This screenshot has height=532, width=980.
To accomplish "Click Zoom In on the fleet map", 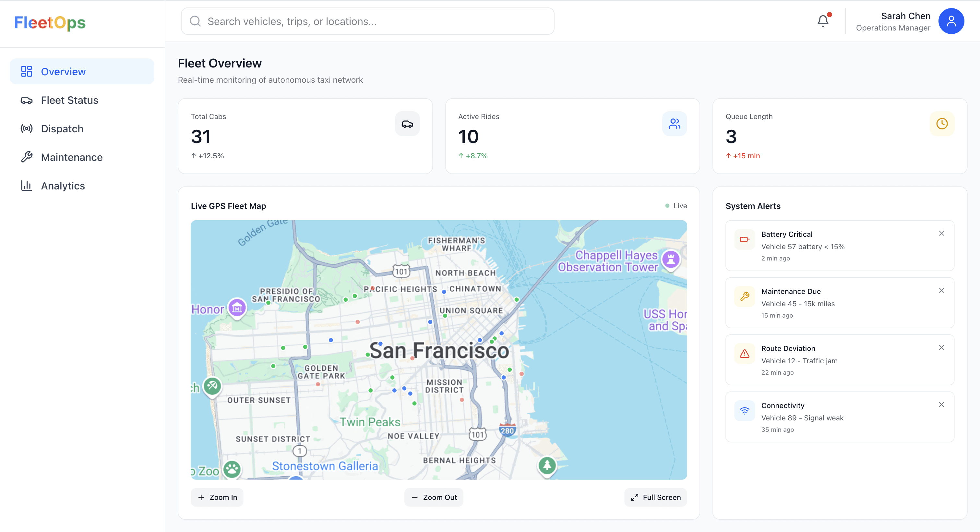I will pos(217,497).
